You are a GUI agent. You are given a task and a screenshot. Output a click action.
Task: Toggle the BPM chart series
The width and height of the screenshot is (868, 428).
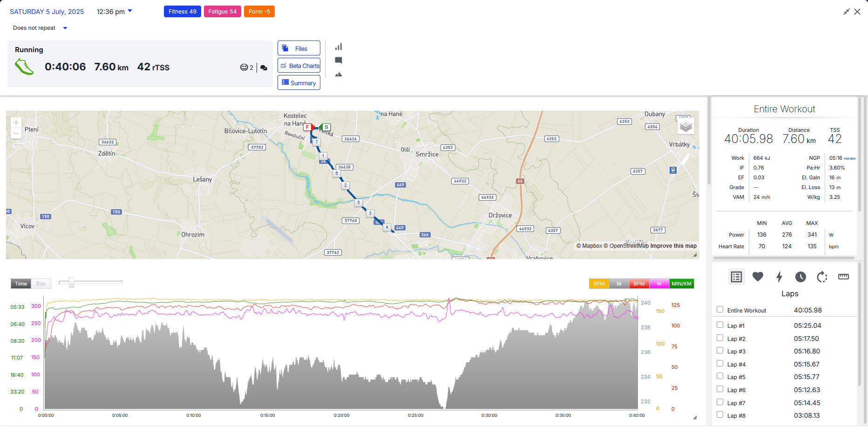tap(639, 284)
